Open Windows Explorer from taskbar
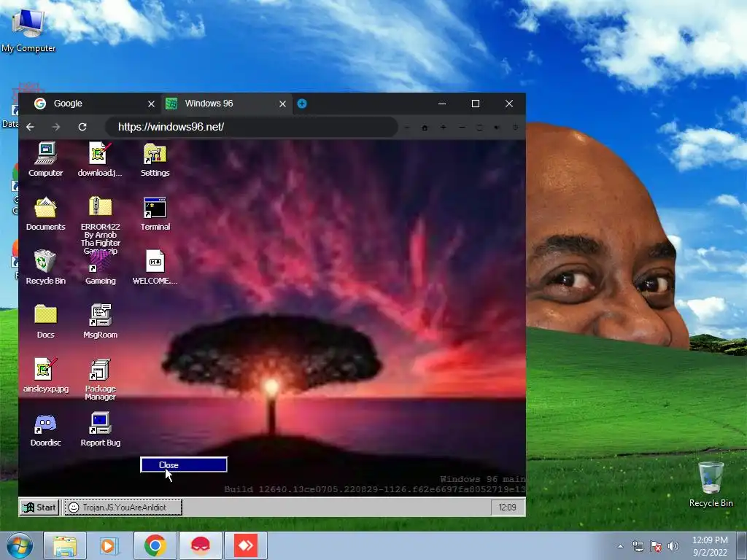 65,545
